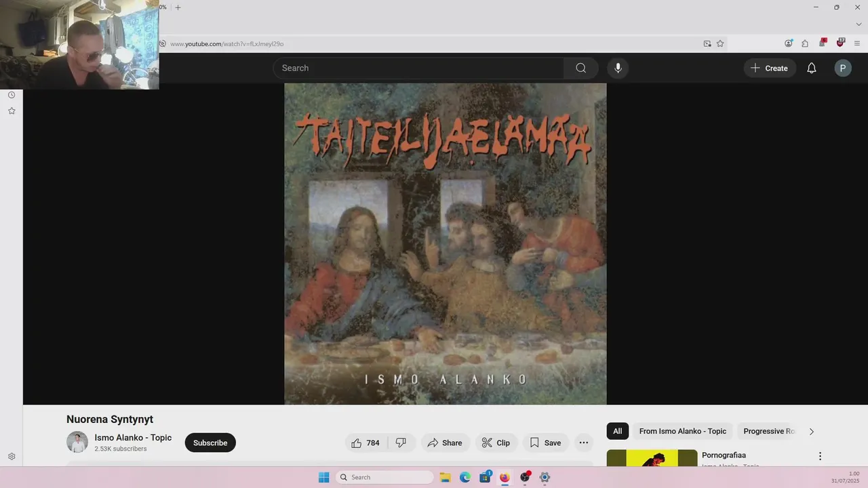Open the Firefox hamburger application menu
The width and height of the screenshot is (868, 488).
857,43
